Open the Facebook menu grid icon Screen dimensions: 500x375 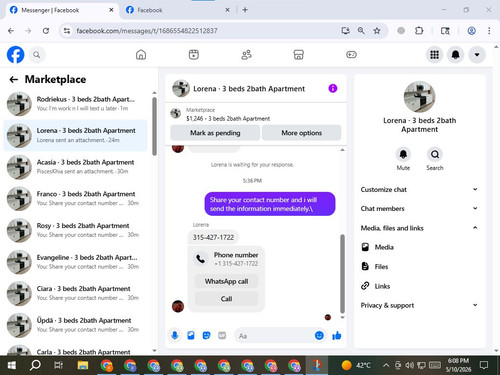(x=434, y=55)
